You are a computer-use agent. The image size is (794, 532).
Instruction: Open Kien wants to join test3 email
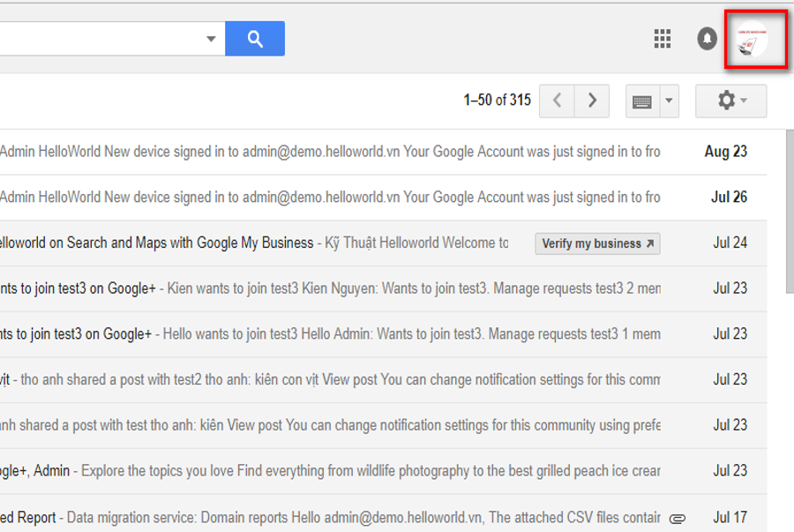pyautogui.click(x=384, y=288)
